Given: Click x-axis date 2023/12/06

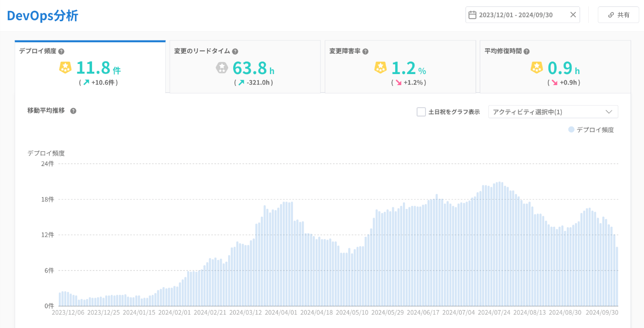Looking at the screenshot, I should click(x=68, y=312).
